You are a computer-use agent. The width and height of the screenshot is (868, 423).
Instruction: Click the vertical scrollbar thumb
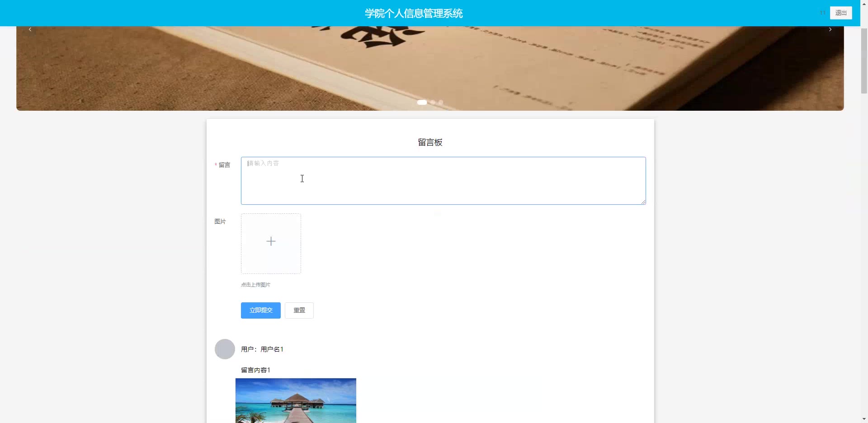point(864,61)
